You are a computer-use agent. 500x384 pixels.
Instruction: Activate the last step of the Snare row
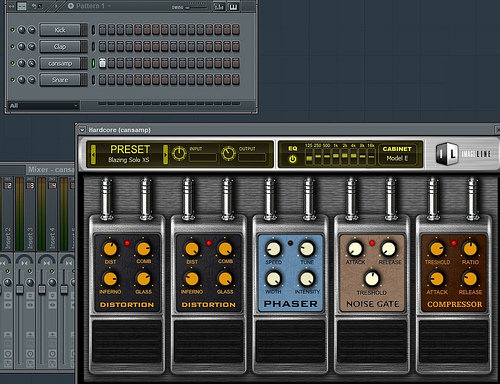pyautogui.click(x=236, y=80)
